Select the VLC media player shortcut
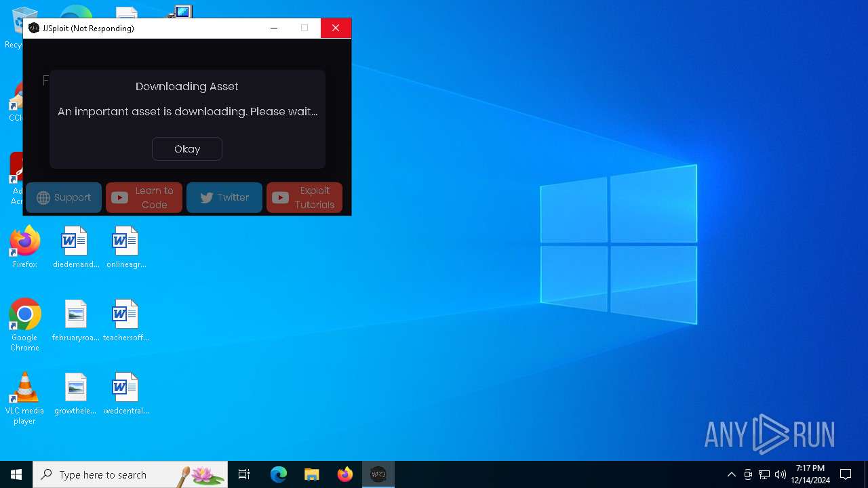The height and width of the screenshot is (488, 868). [25, 399]
